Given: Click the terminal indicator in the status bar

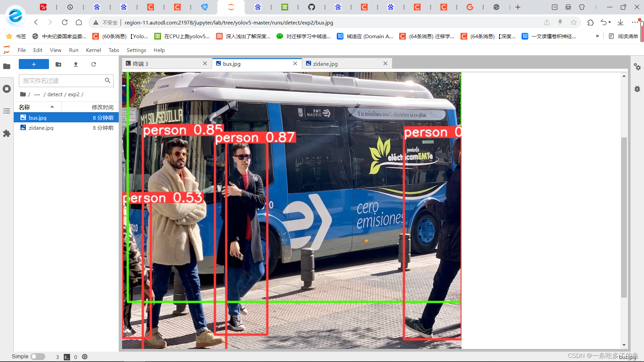Looking at the screenshot, I should [x=67, y=357].
